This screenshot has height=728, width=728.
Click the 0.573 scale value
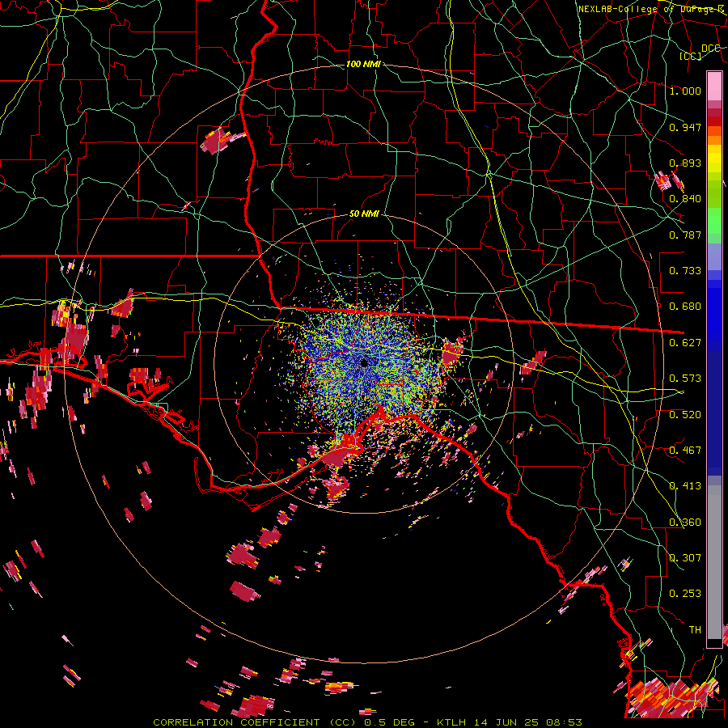[x=685, y=379]
